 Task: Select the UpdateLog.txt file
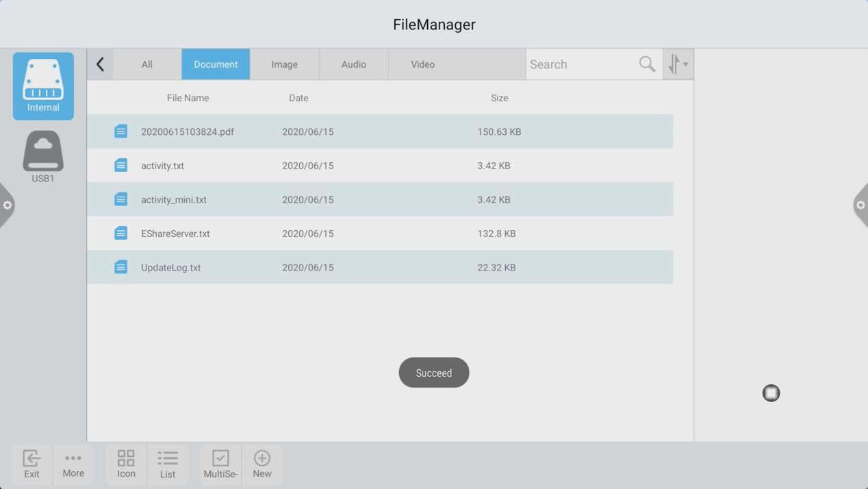point(171,268)
